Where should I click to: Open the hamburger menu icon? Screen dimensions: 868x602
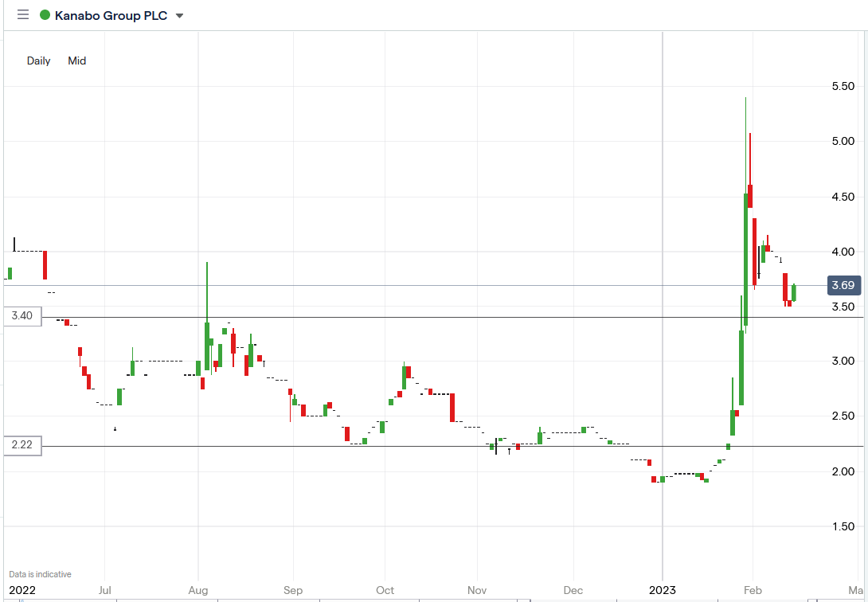(23, 15)
